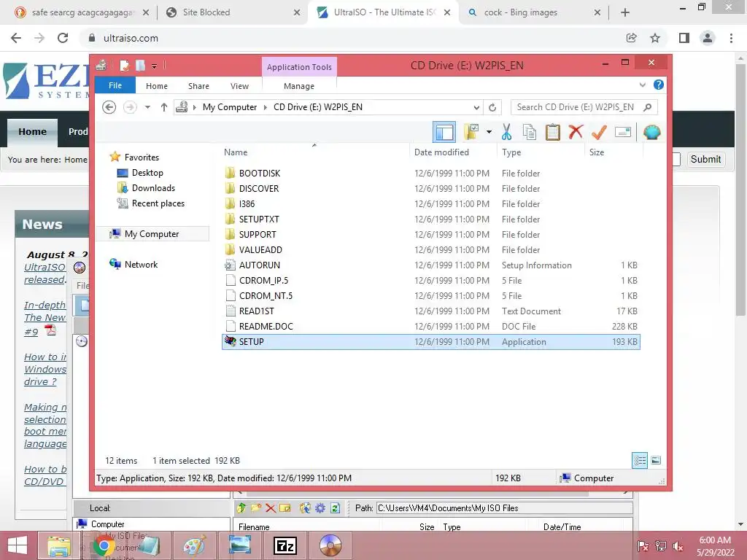The height and width of the screenshot is (560, 747).
Task: Click the Copy documents icon in the Explorer toolbar
Action: tap(530, 132)
